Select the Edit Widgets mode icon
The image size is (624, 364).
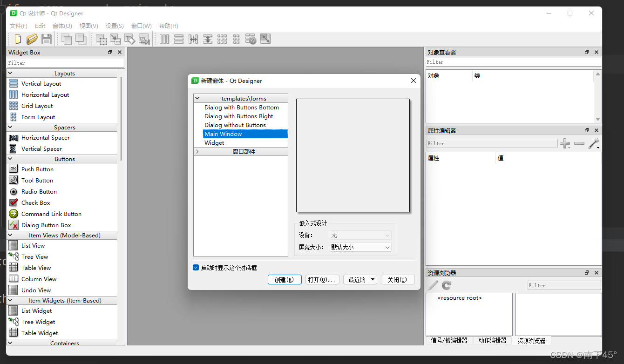pos(101,39)
